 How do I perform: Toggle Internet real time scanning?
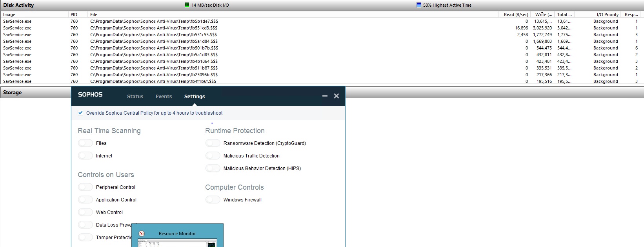[x=86, y=156]
